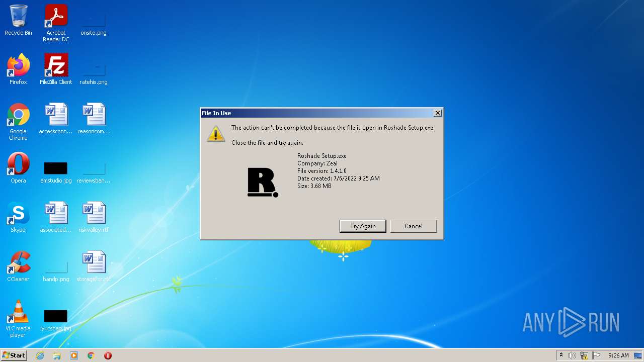Open Internet Explorer from the taskbar

pos(40,355)
